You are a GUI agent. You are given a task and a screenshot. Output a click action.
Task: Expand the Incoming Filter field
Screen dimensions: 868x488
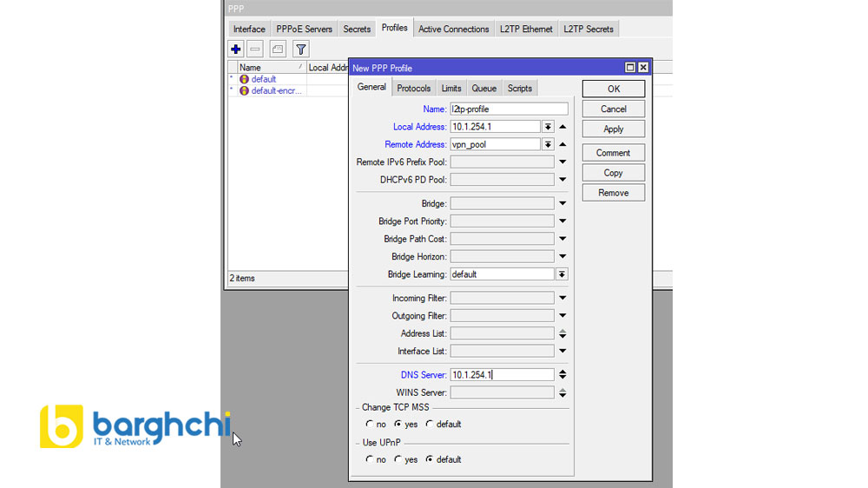click(562, 298)
